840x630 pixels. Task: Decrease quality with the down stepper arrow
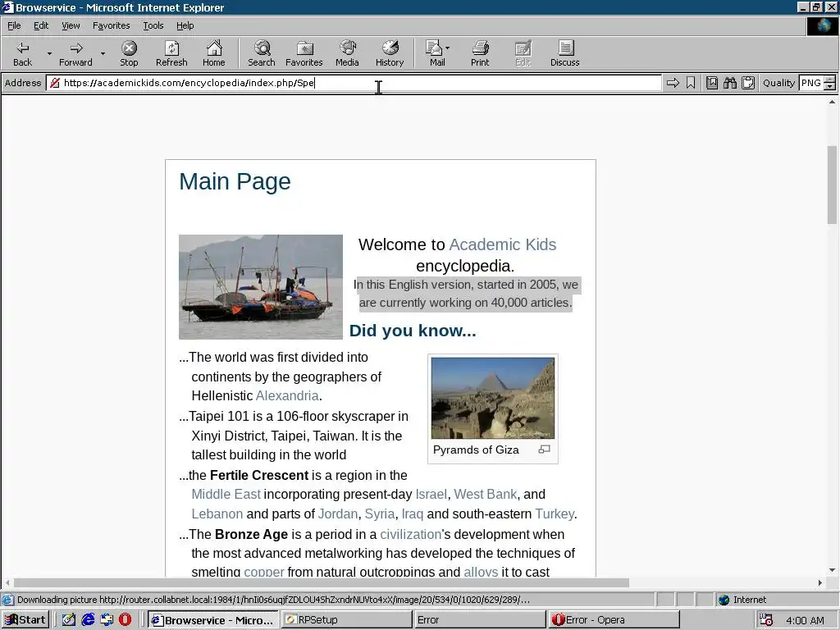point(830,86)
